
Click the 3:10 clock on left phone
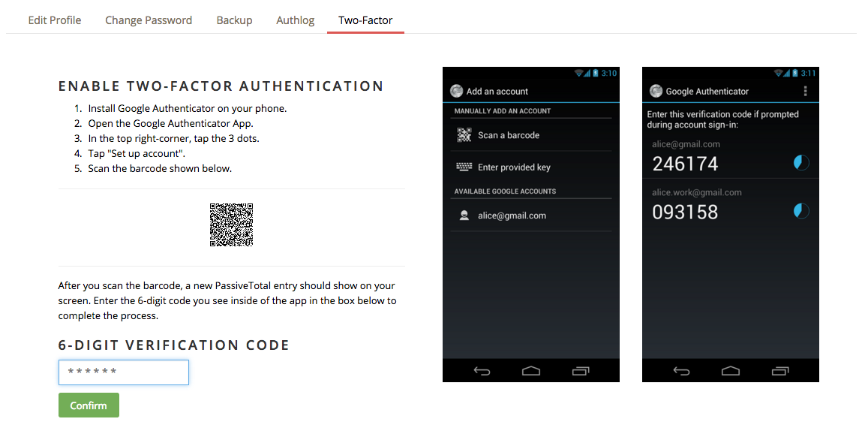609,73
